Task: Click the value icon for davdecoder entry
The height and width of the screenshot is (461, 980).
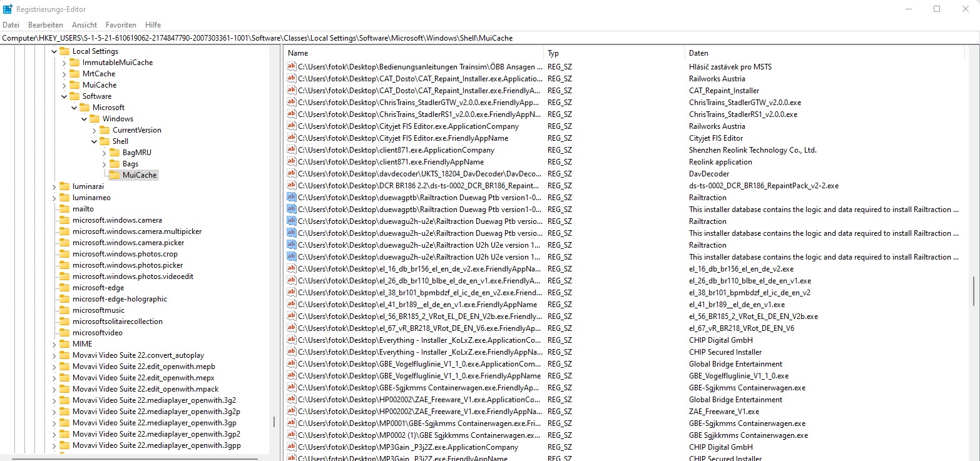Action: click(291, 174)
